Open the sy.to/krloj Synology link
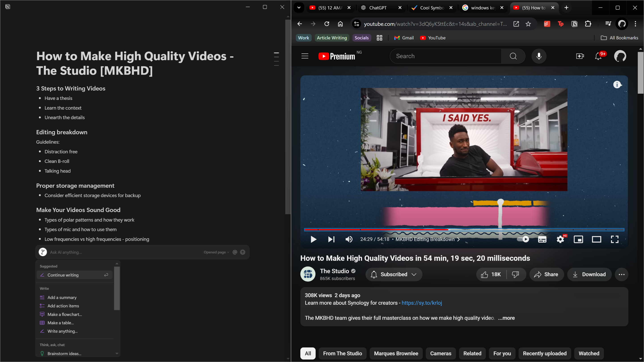 pos(422,303)
